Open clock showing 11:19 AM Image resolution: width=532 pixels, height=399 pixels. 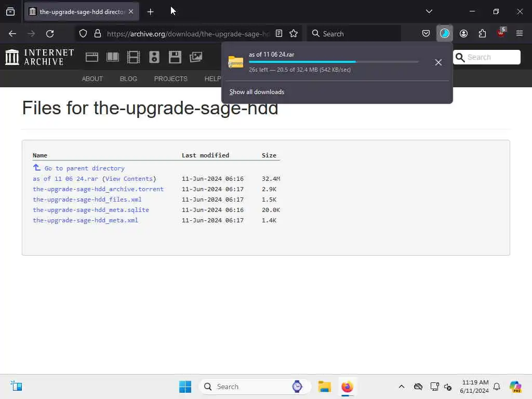click(x=474, y=387)
